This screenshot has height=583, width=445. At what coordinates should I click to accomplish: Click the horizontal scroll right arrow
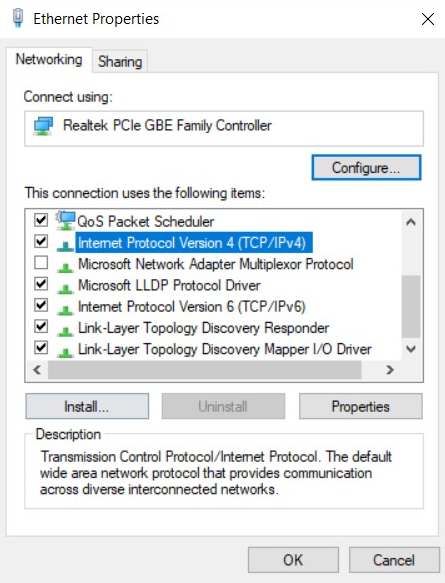tap(390, 370)
